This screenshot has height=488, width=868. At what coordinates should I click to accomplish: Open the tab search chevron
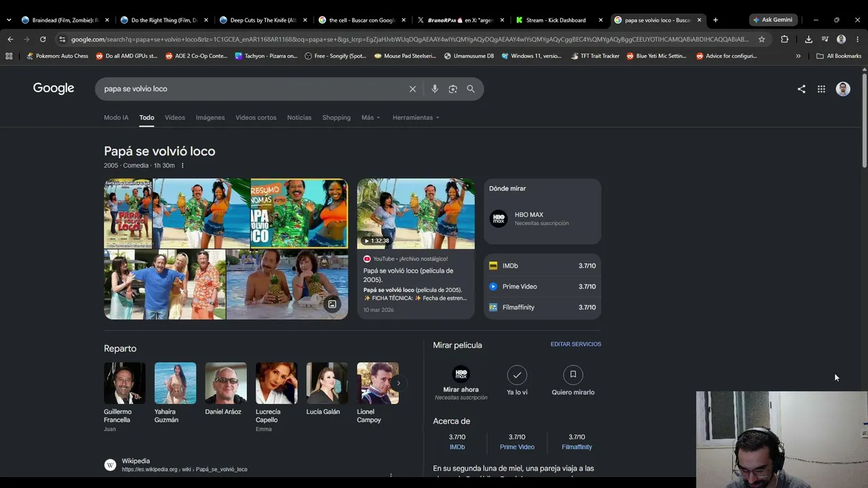(x=8, y=20)
